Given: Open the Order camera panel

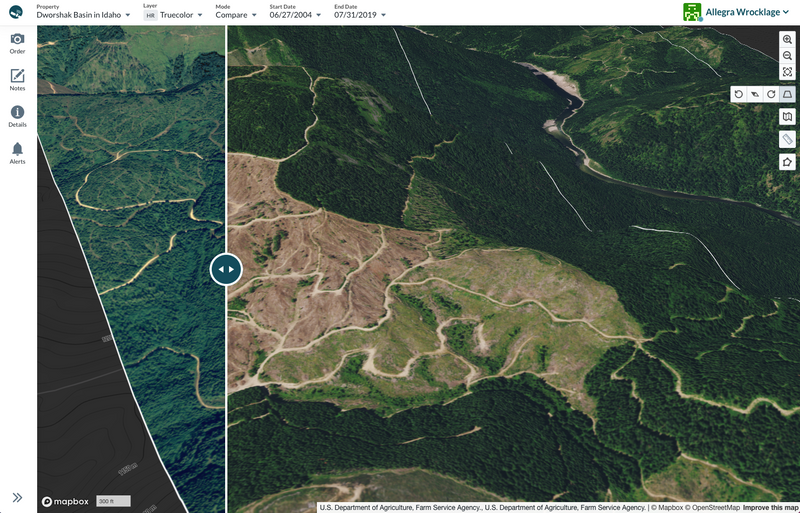Looking at the screenshot, I should click(17, 42).
